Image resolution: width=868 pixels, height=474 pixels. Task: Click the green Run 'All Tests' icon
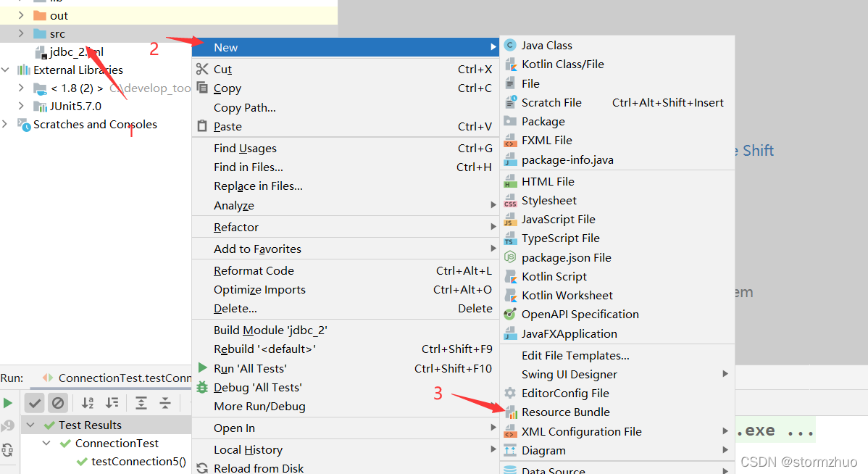(203, 368)
